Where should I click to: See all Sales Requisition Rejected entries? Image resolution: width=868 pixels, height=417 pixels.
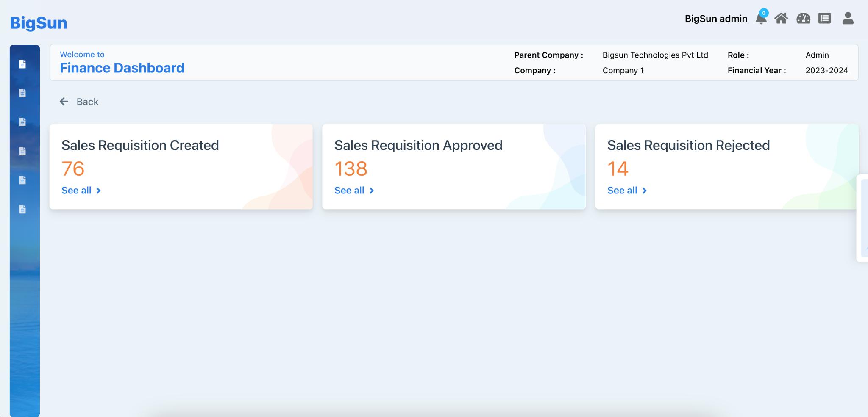[x=627, y=191]
